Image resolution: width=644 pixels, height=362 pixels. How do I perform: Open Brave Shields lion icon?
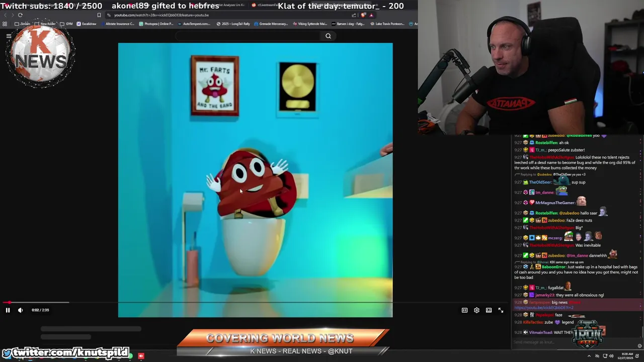(x=363, y=15)
